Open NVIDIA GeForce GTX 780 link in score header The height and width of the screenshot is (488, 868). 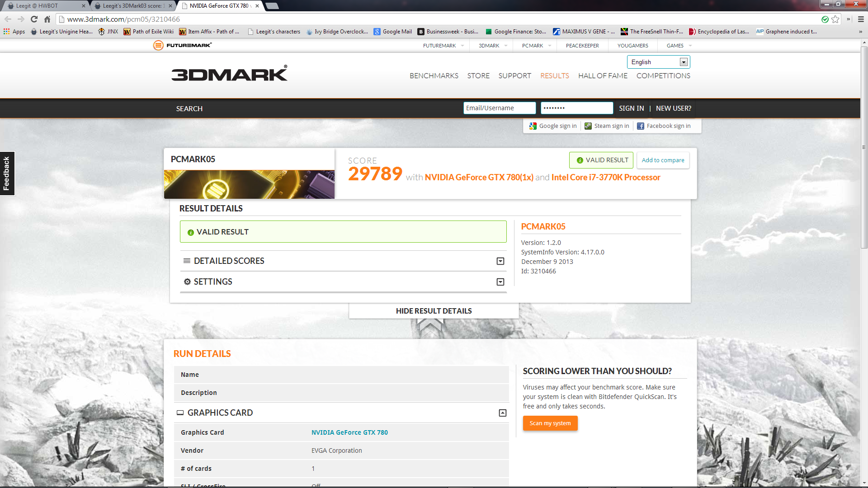point(479,178)
